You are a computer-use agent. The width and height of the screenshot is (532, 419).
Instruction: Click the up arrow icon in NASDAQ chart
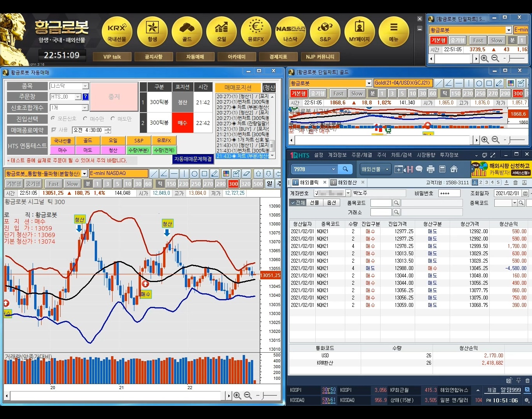[258, 173]
